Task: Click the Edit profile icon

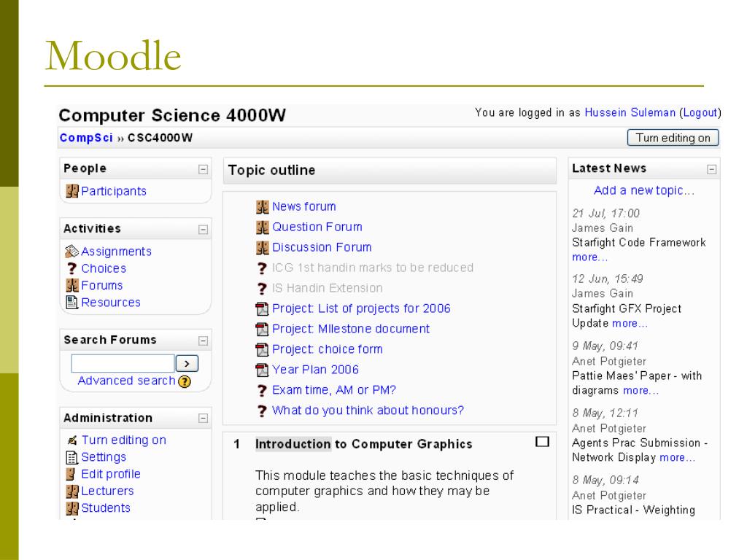Action: (x=71, y=474)
